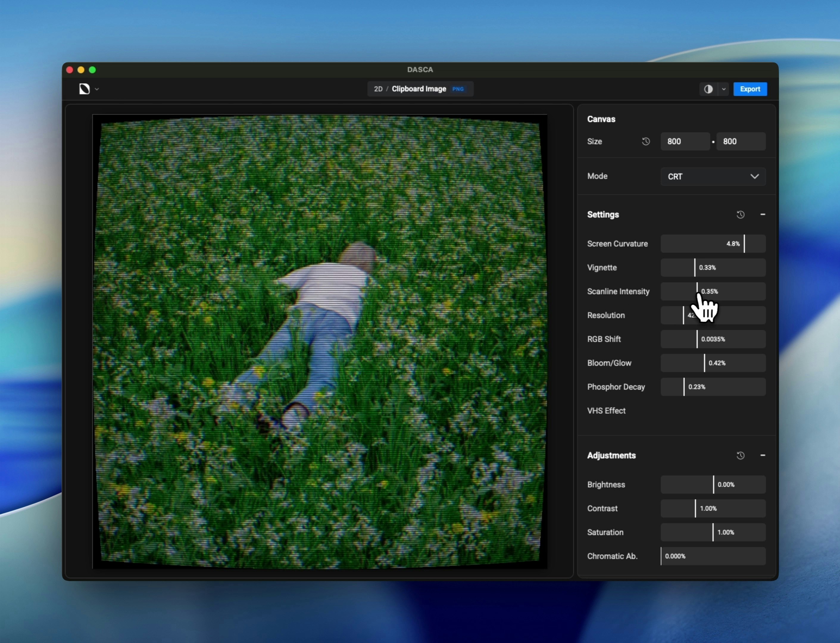Open the chevron menu beside the logo
The height and width of the screenshot is (643, 840).
point(97,89)
